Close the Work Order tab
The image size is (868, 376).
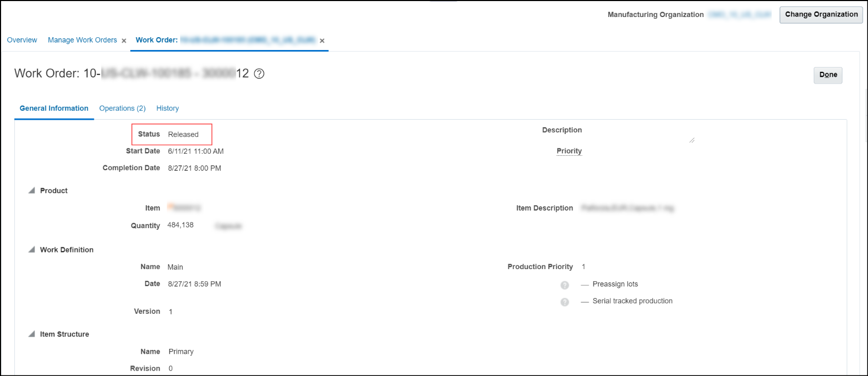click(x=322, y=40)
